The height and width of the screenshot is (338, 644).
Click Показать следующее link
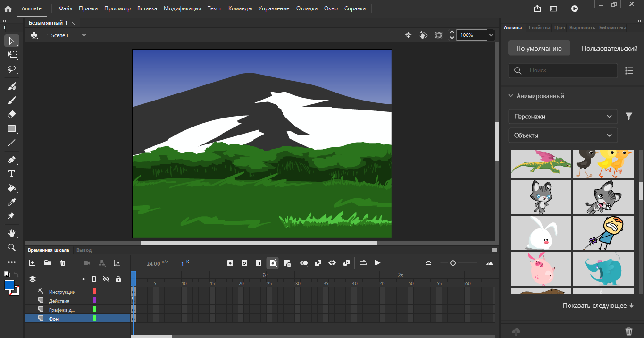[x=598, y=306]
